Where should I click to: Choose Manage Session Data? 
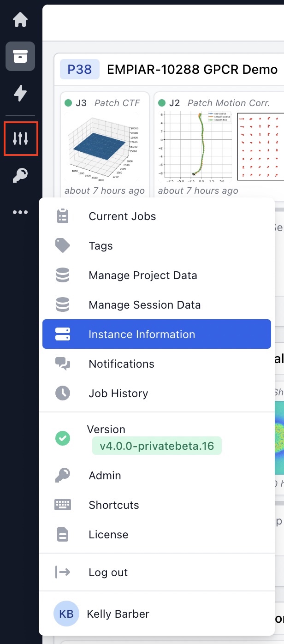coord(144,305)
